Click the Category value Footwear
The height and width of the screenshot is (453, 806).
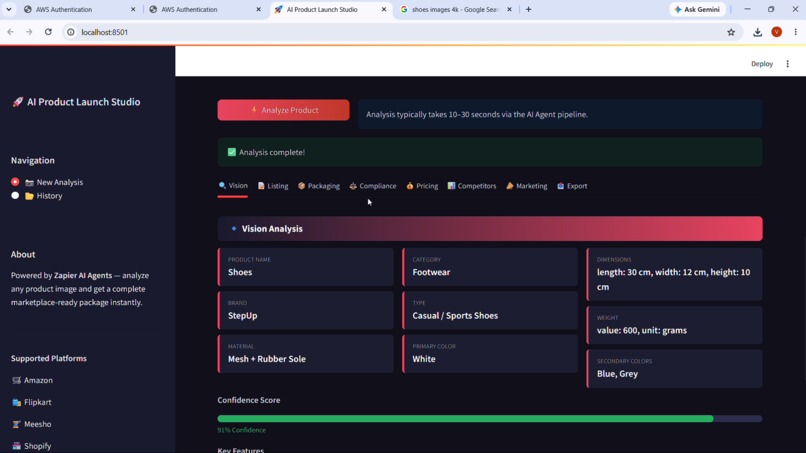pos(431,272)
